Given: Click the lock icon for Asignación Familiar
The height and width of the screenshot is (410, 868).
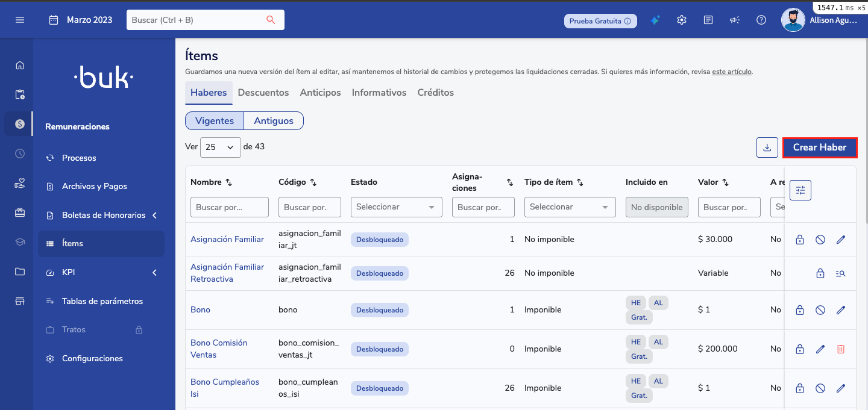Looking at the screenshot, I should tap(800, 240).
